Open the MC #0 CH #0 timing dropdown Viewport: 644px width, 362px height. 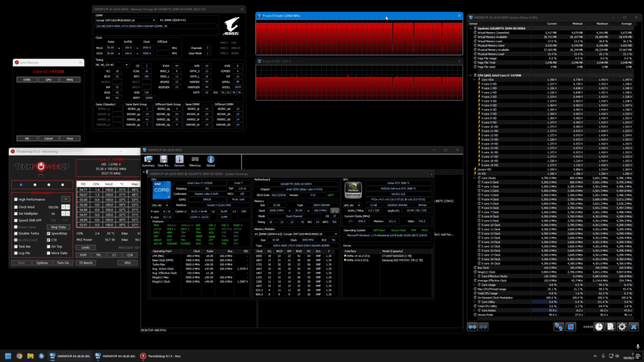[x=112, y=65]
